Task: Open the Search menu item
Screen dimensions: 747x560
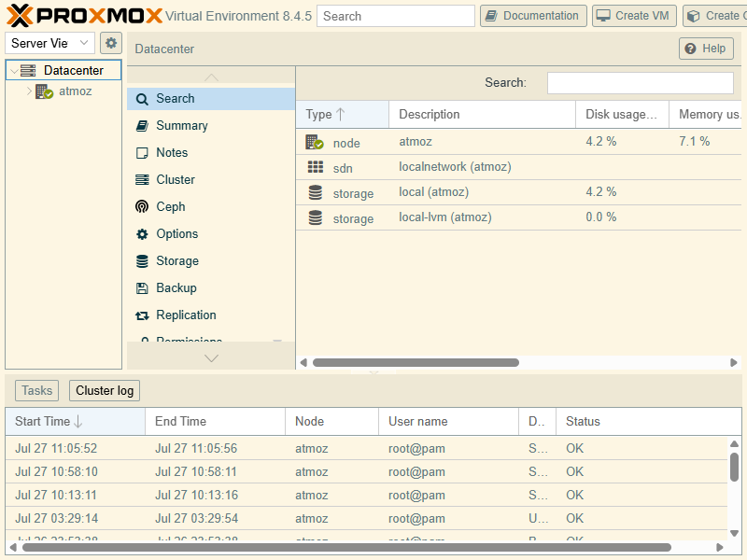Action: [x=211, y=99]
